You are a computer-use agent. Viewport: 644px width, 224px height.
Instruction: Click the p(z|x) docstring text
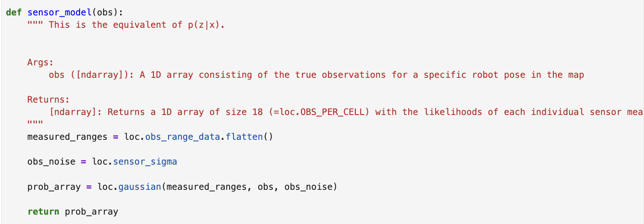coord(204,25)
